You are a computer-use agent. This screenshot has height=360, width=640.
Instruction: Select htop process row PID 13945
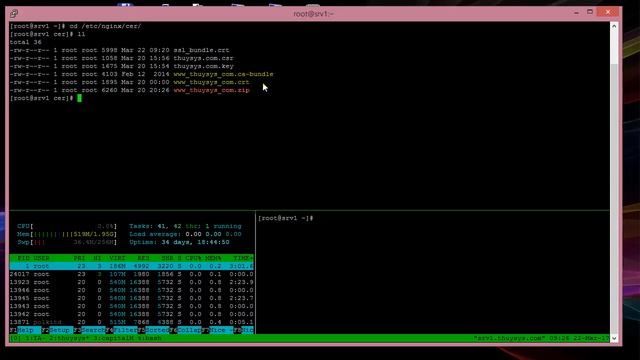coord(131,298)
